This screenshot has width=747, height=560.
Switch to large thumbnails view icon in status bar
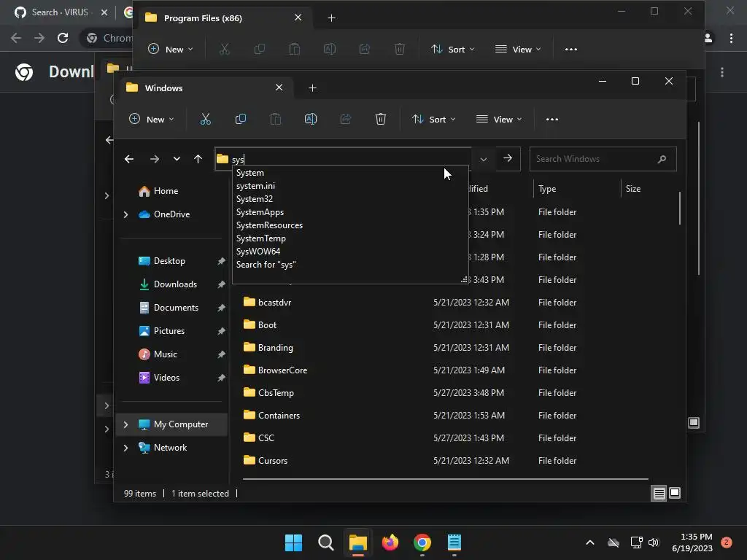(675, 494)
